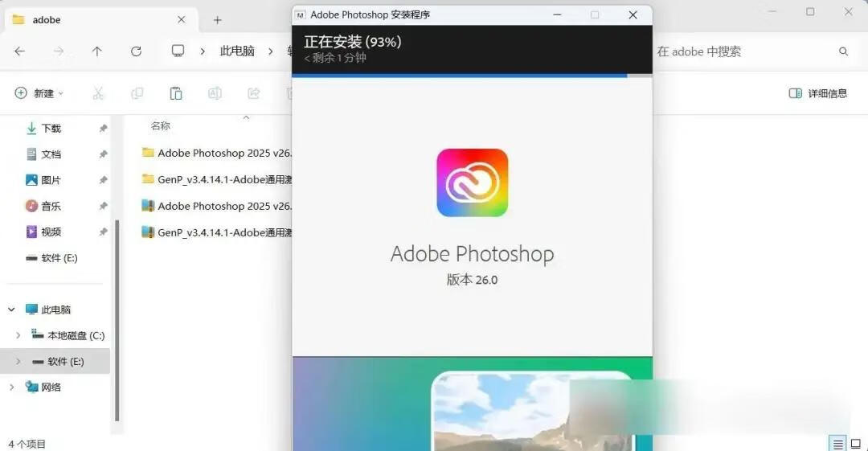Switch to large thumbnails view icon in status bar
The image size is (868, 451).
(856, 444)
